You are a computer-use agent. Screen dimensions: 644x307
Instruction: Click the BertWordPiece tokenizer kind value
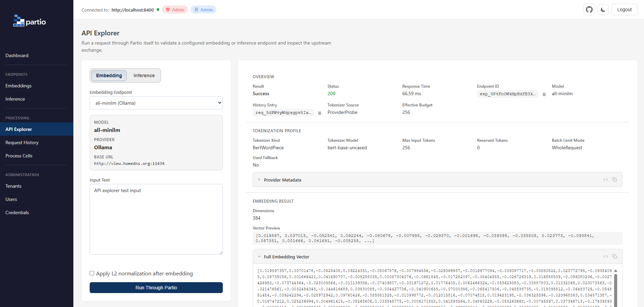(268, 148)
